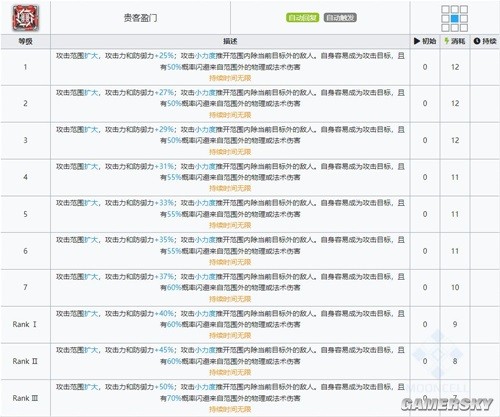Select the skill name 贵客盈门

point(140,18)
